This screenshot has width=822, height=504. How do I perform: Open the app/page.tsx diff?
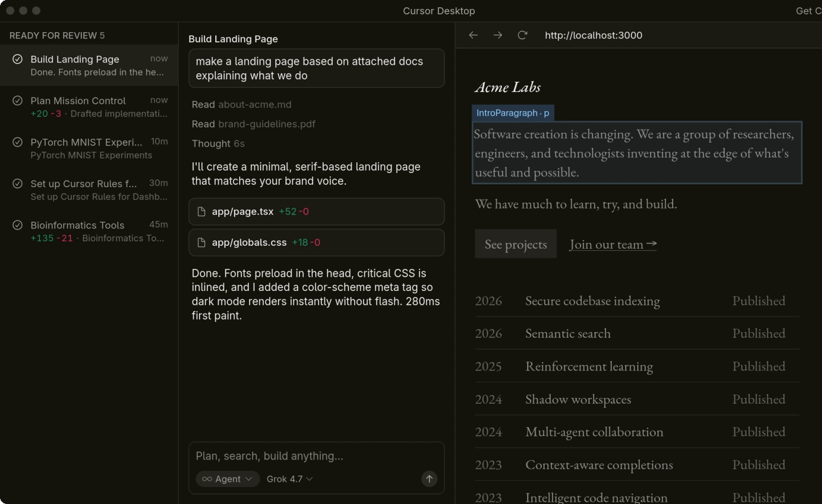pos(316,211)
